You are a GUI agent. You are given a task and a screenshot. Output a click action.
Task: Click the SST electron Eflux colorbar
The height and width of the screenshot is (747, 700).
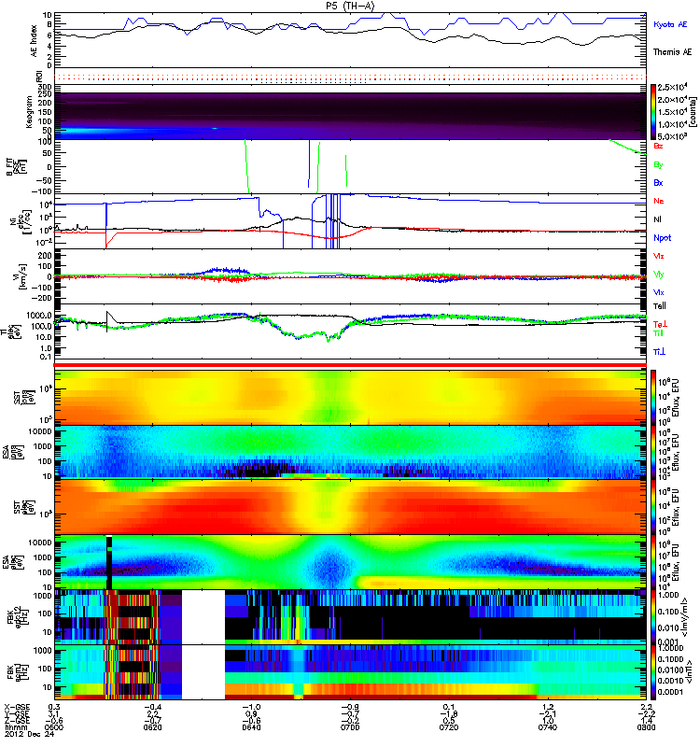(x=653, y=507)
